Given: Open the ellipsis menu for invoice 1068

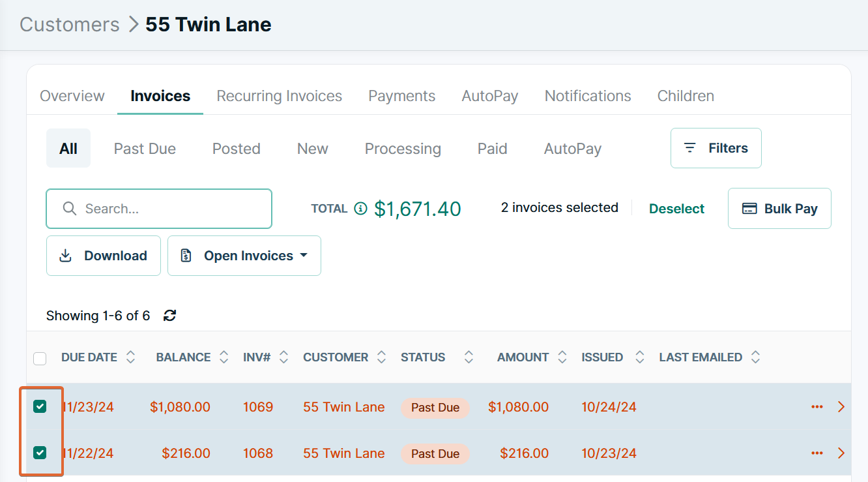Looking at the screenshot, I should (817, 453).
